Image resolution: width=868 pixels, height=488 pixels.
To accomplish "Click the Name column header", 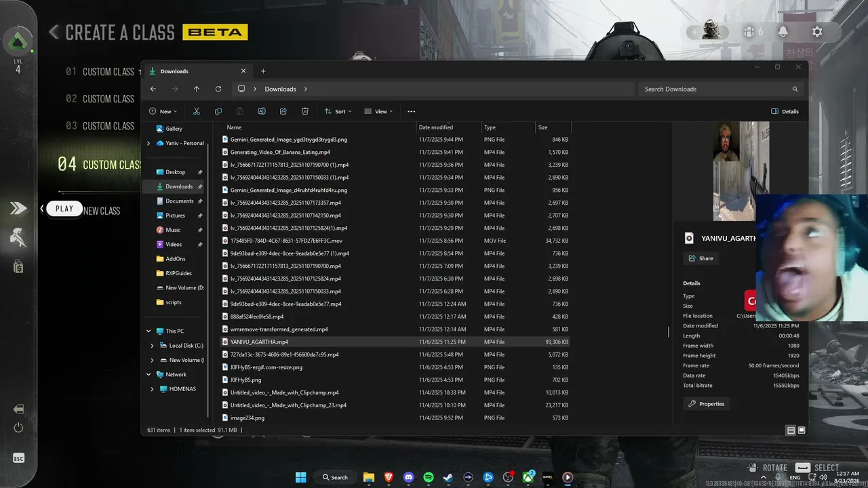I will pyautogui.click(x=234, y=127).
